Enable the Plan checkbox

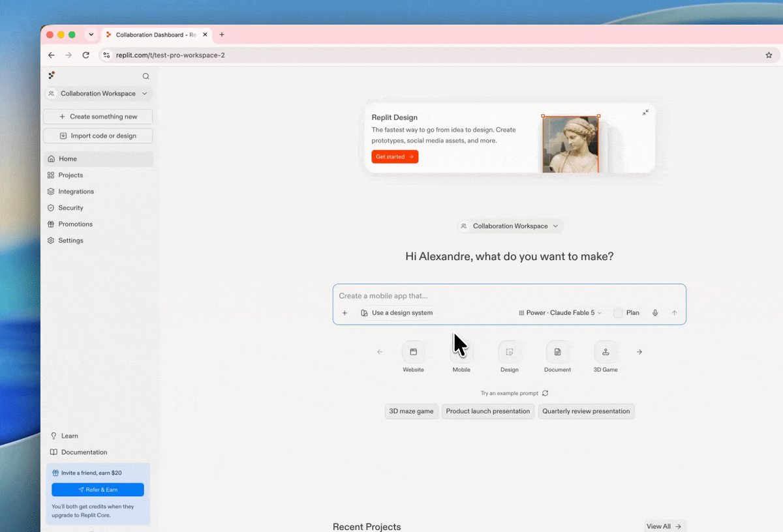618,313
